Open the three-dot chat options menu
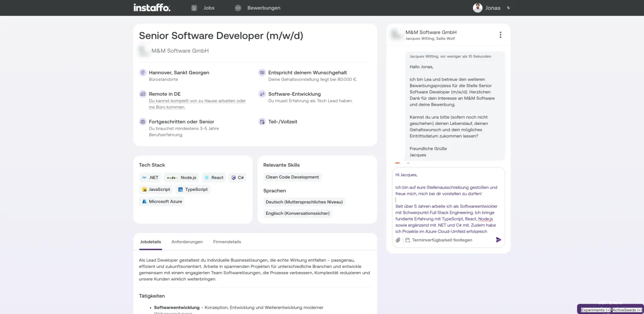This screenshot has width=644, height=314. pyautogui.click(x=500, y=35)
